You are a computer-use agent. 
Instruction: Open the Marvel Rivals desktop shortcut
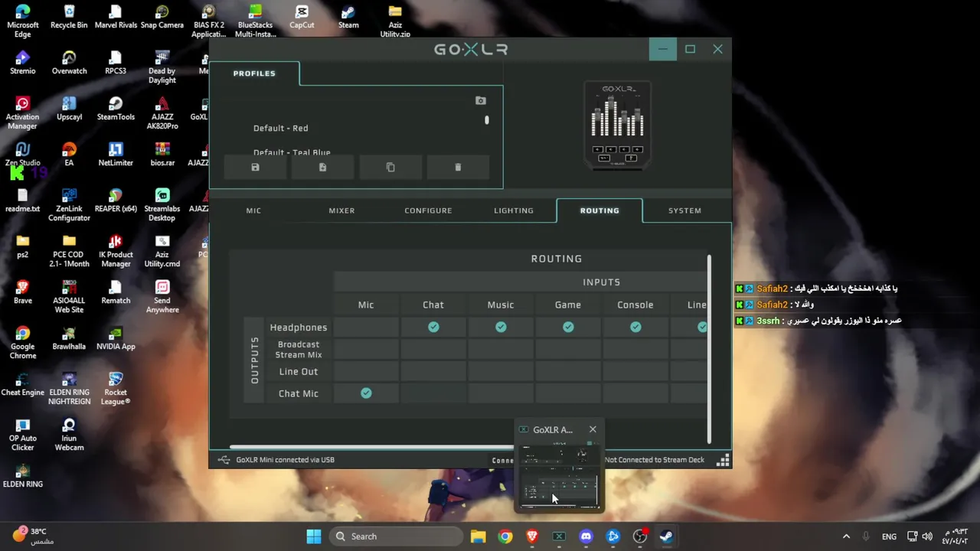[x=116, y=18]
